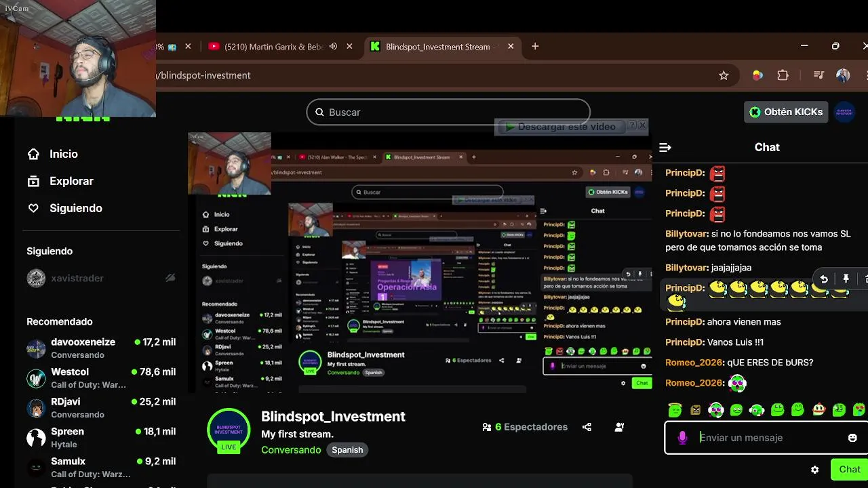Click the Enviar un mensaje chat input
The width and height of the screenshot is (868, 488).
(766, 438)
